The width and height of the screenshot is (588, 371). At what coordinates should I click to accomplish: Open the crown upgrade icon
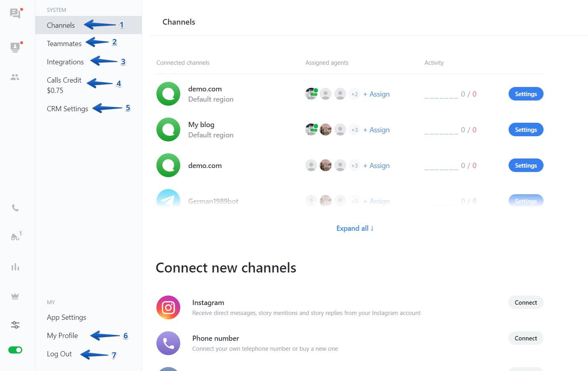click(15, 296)
